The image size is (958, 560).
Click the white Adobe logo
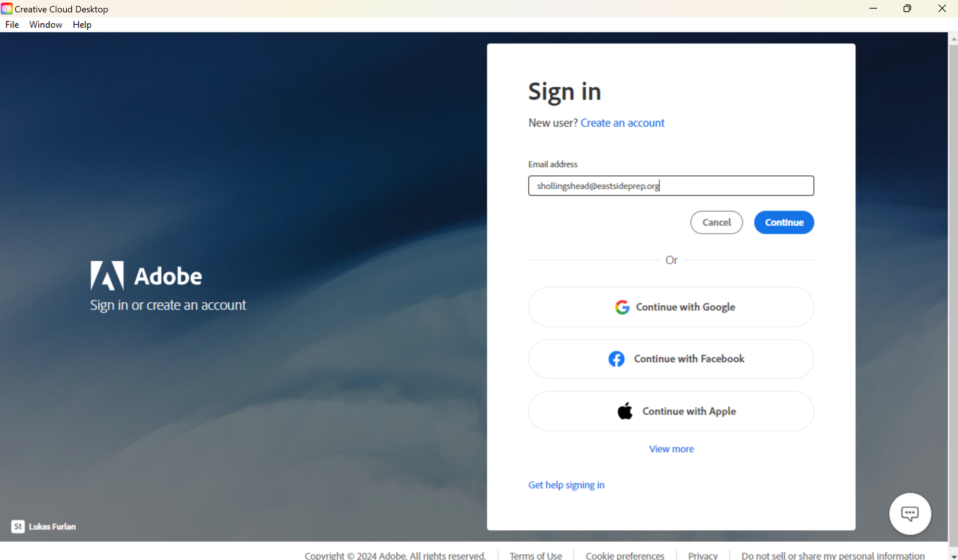(x=107, y=276)
